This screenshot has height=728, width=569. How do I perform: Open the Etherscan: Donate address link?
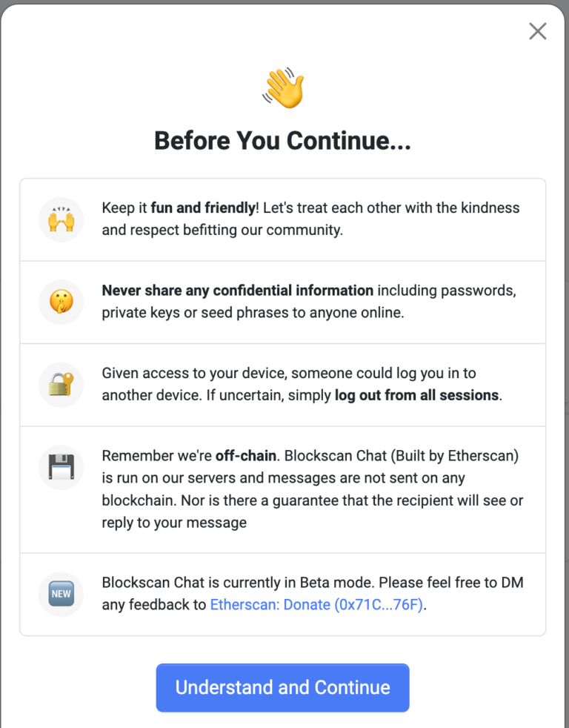coord(319,605)
